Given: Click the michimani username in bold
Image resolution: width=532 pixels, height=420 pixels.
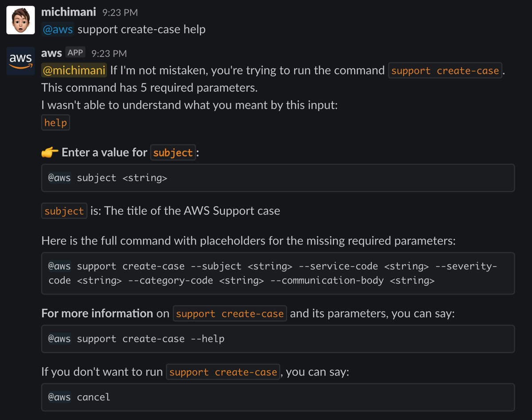Looking at the screenshot, I should (x=69, y=12).
